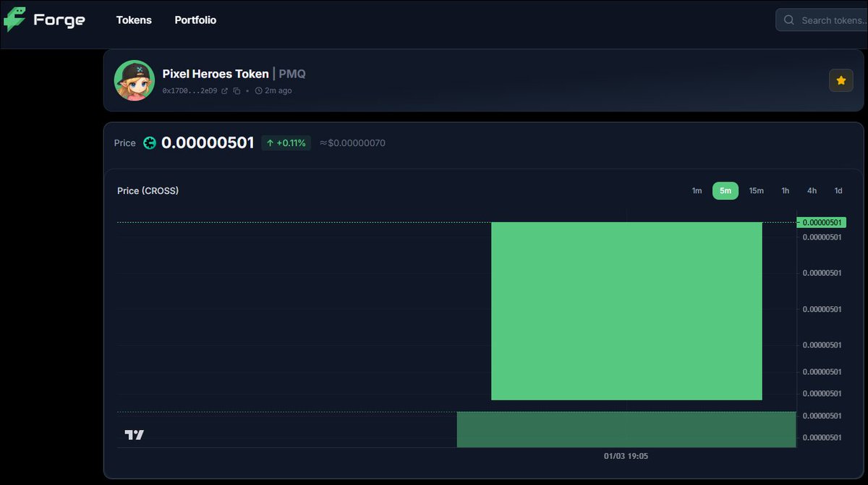Image resolution: width=868 pixels, height=485 pixels.
Task: Click the magnifier in the search bar
Action: [x=789, y=20]
